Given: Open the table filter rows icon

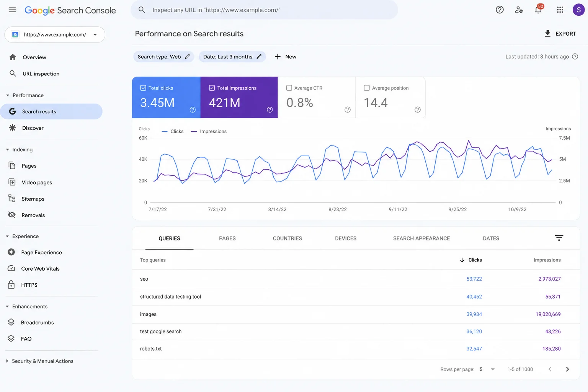Looking at the screenshot, I should 559,238.
